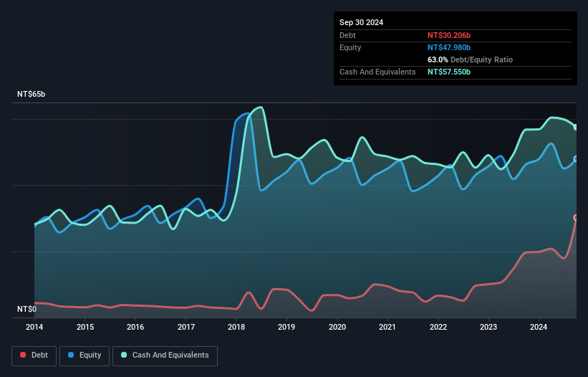Click the 2021 x-axis label

tap(387, 327)
